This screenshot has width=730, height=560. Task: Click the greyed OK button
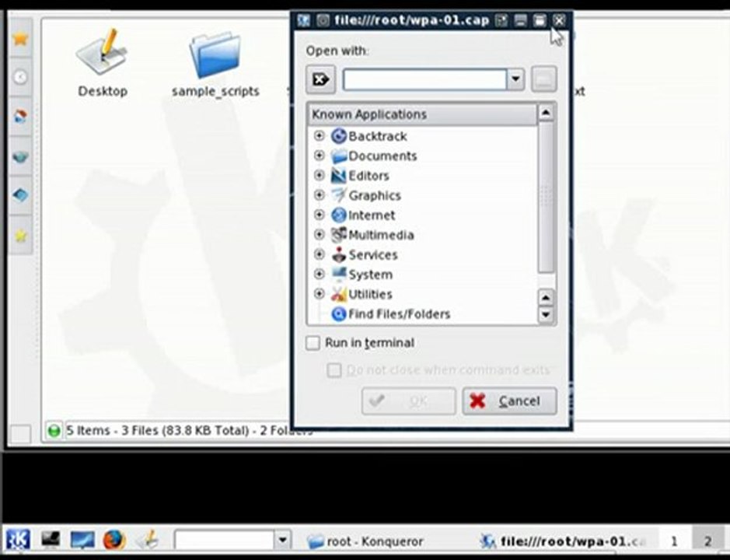coord(408,401)
